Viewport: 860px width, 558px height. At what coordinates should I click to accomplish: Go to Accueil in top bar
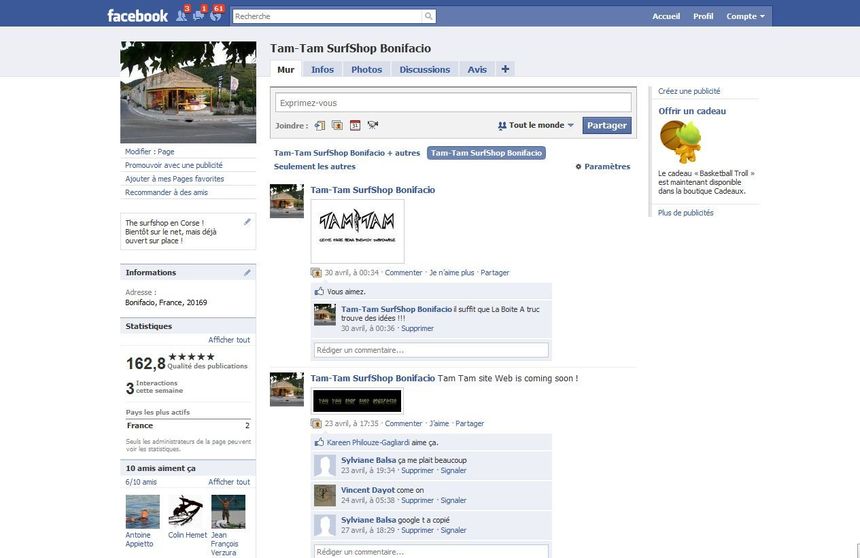click(x=666, y=16)
